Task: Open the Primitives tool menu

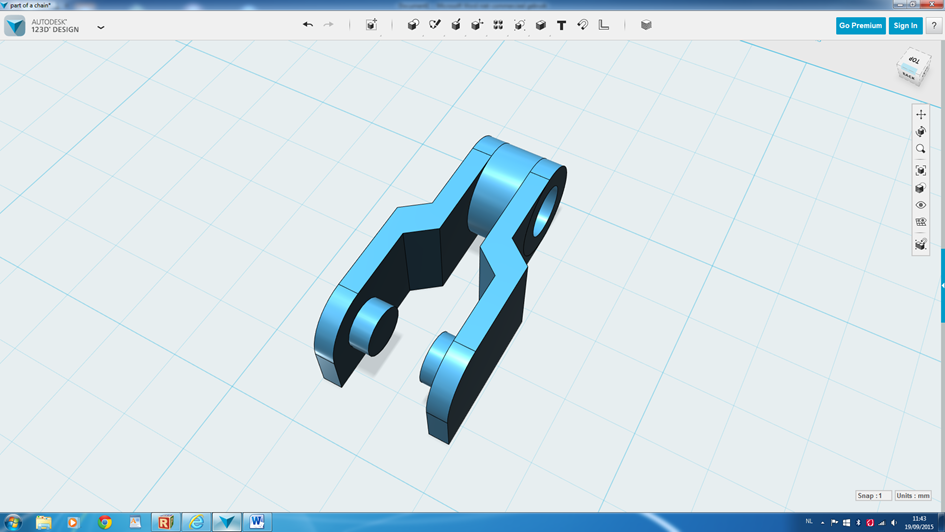Action: [x=413, y=25]
